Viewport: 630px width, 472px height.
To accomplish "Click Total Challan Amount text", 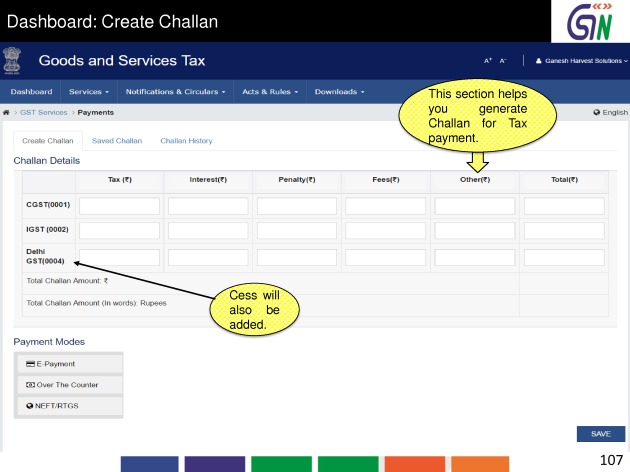I will (x=67, y=281).
